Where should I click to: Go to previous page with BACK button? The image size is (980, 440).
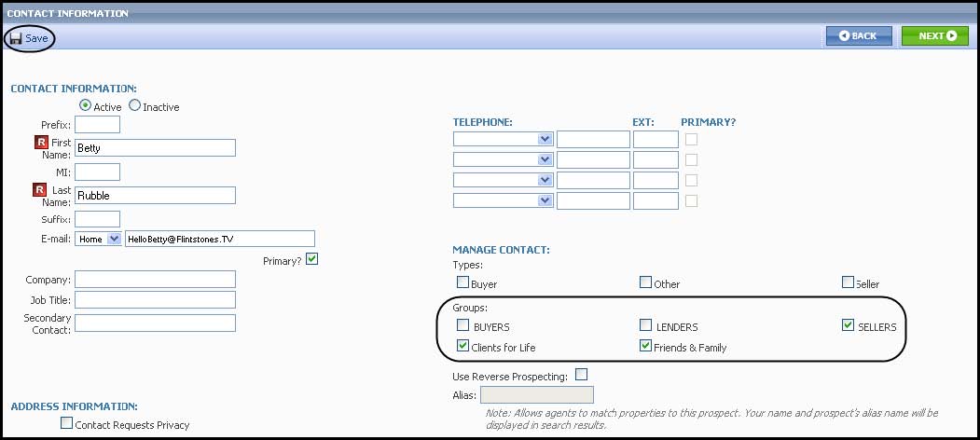858,35
